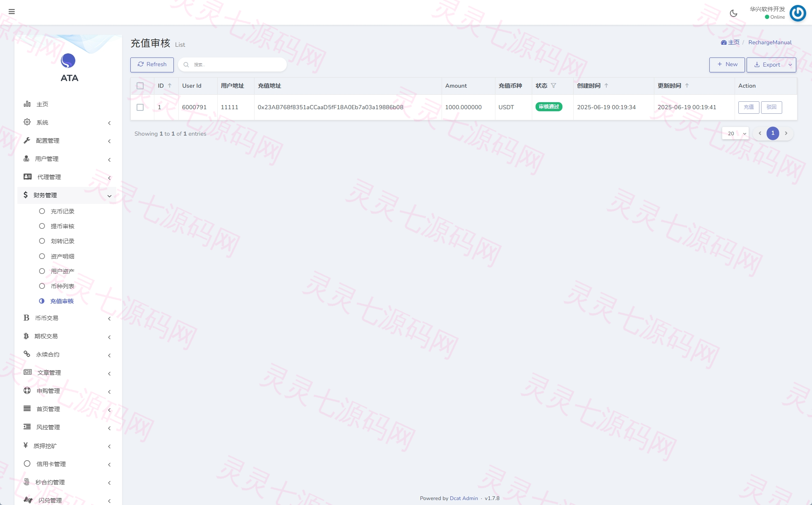Image resolution: width=812 pixels, height=505 pixels.
Task: Toggle the hamburger sidebar menu icon
Action: (x=12, y=12)
